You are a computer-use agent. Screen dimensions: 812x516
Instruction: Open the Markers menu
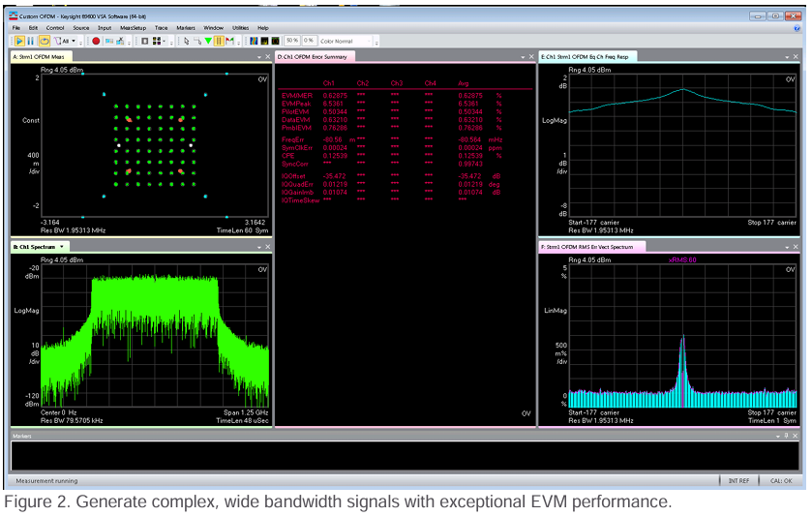click(x=186, y=28)
